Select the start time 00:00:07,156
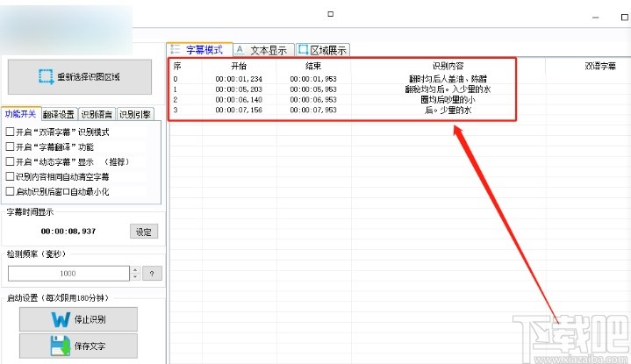Screen dimensions: 631x364 point(239,110)
